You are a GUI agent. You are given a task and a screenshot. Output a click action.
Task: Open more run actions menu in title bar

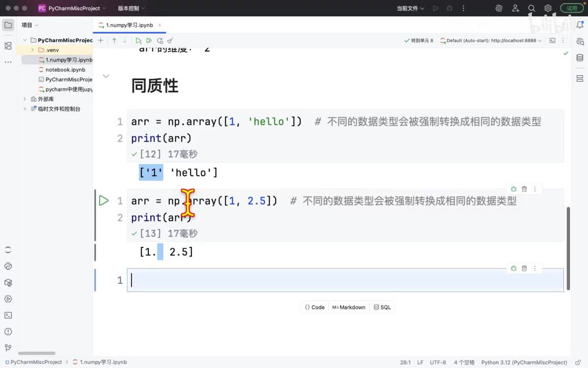tap(463, 8)
